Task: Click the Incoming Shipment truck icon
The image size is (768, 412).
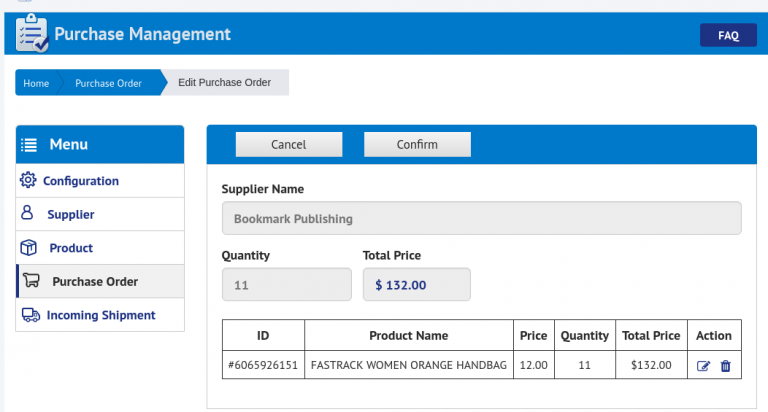Action: [31, 315]
